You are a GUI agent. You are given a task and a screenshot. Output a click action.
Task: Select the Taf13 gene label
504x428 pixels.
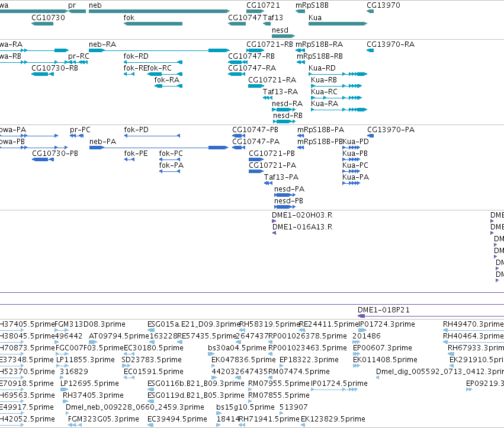click(x=273, y=18)
